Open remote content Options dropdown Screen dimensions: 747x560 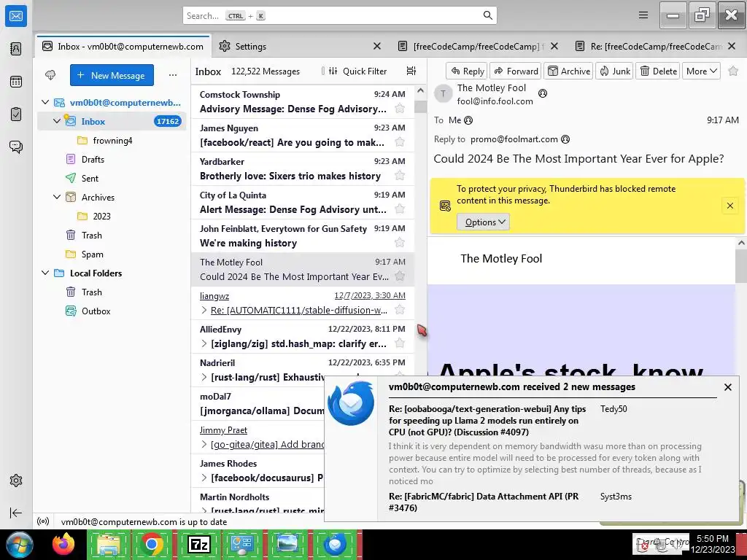tap(483, 222)
